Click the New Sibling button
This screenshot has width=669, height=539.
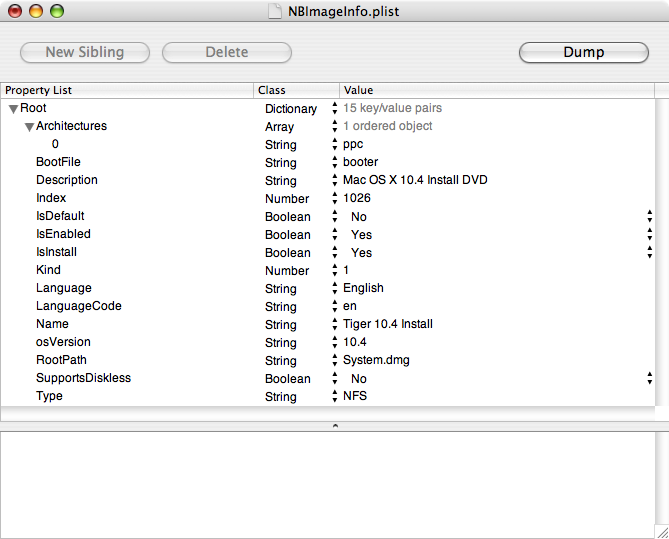pyautogui.click(x=85, y=52)
